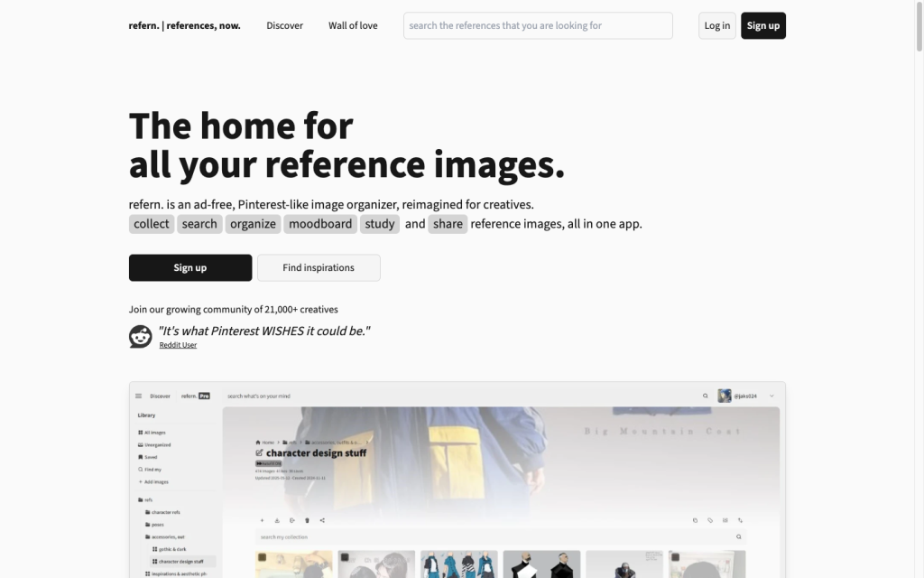Open the hamburger menu in the app preview

pyautogui.click(x=139, y=396)
